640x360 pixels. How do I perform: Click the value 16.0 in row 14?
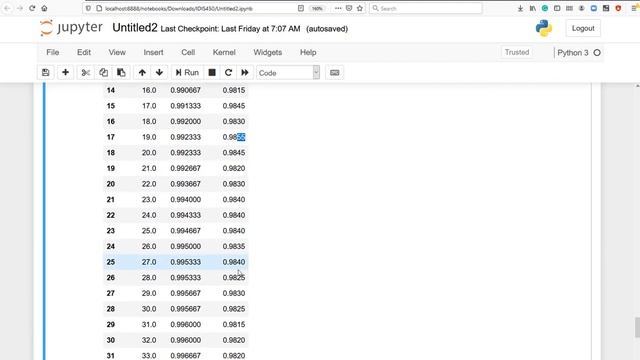pos(149,90)
